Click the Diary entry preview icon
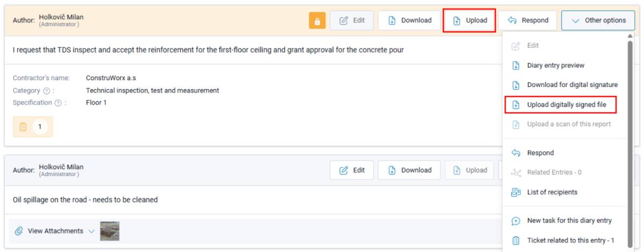This screenshot has height=252, width=644. [x=516, y=66]
